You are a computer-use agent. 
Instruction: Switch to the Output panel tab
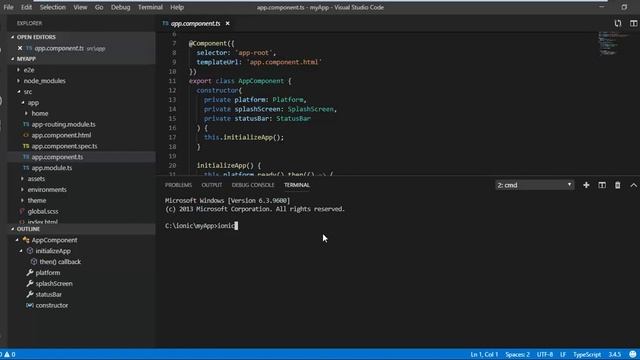pos(212,185)
